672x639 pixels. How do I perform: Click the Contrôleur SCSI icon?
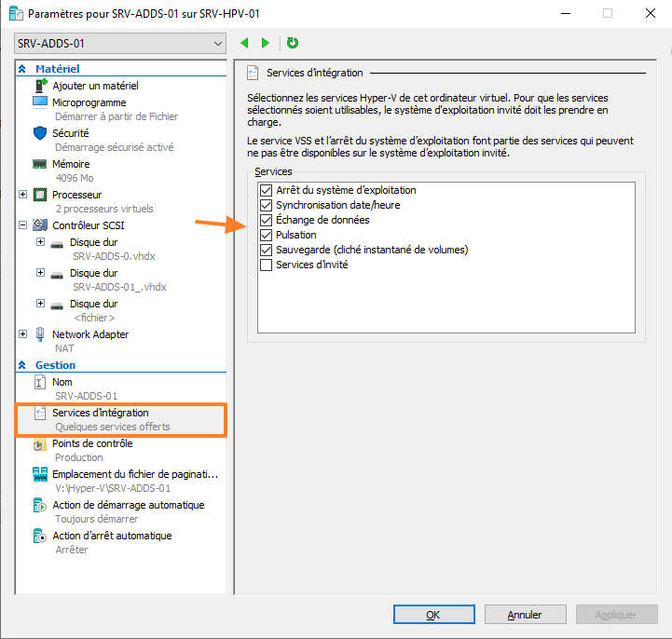(40, 224)
